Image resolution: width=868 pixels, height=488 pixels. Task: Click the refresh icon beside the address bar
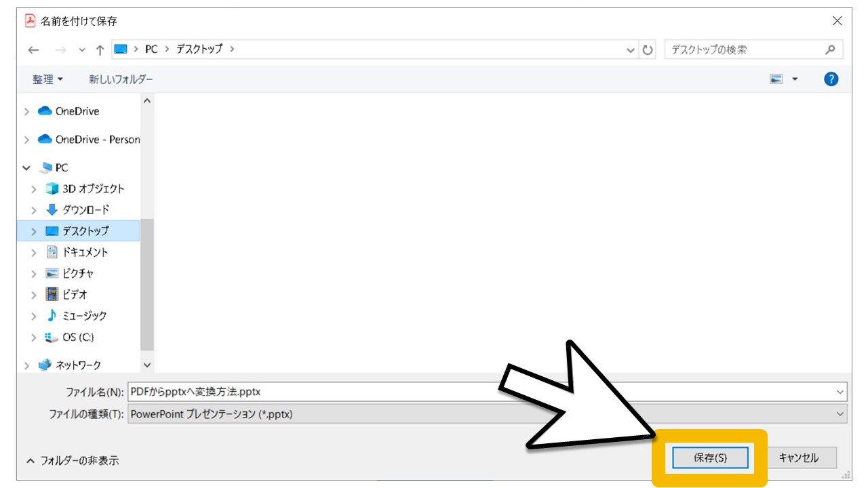(648, 48)
